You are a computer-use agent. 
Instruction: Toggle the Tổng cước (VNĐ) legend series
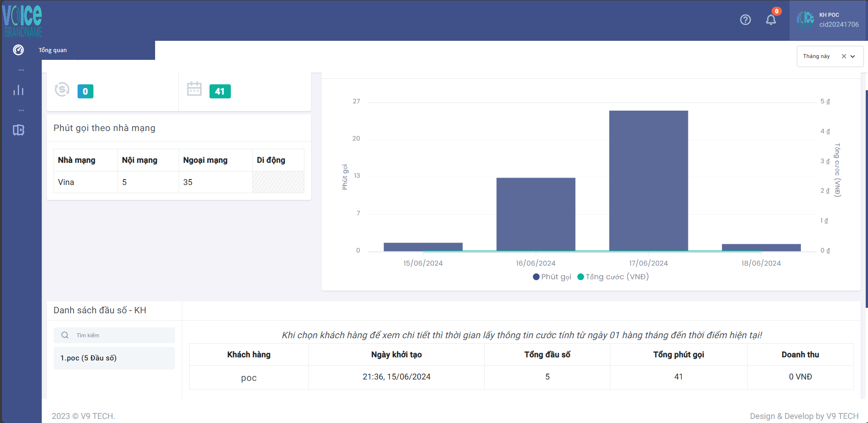[x=613, y=277]
